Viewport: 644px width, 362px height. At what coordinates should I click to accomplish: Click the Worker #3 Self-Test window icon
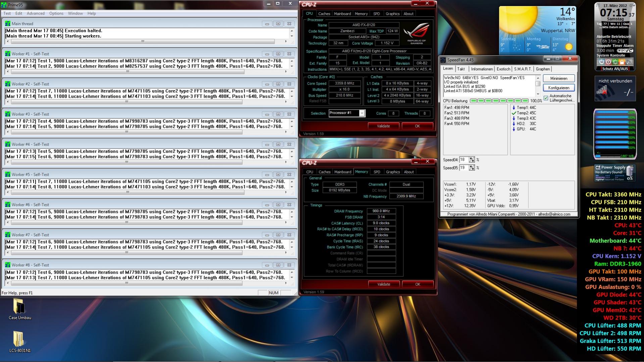tap(8, 114)
